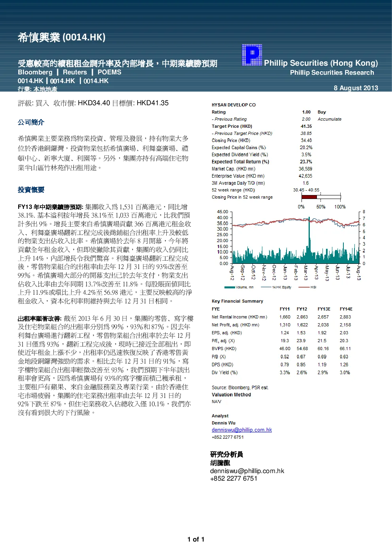Click P/E adj. FY12 value 23.9
Image resolution: width=392 pixels, height=555 pixels.
(301, 341)
